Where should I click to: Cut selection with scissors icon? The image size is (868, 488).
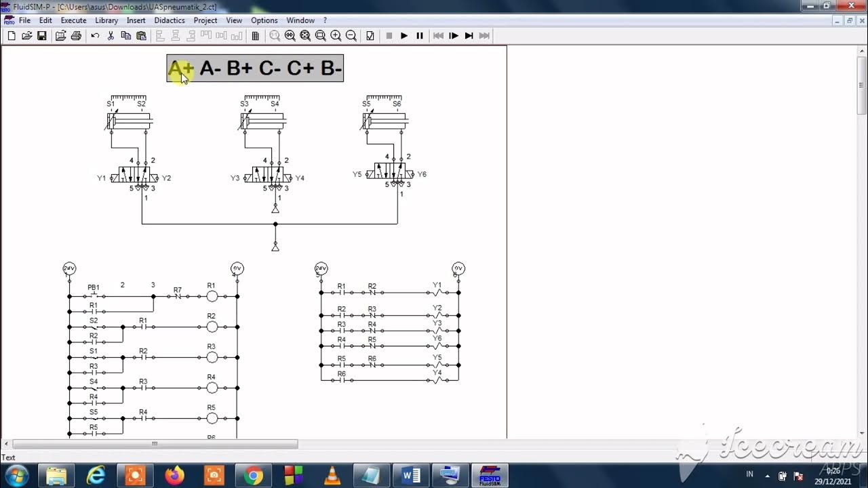pyautogui.click(x=111, y=36)
